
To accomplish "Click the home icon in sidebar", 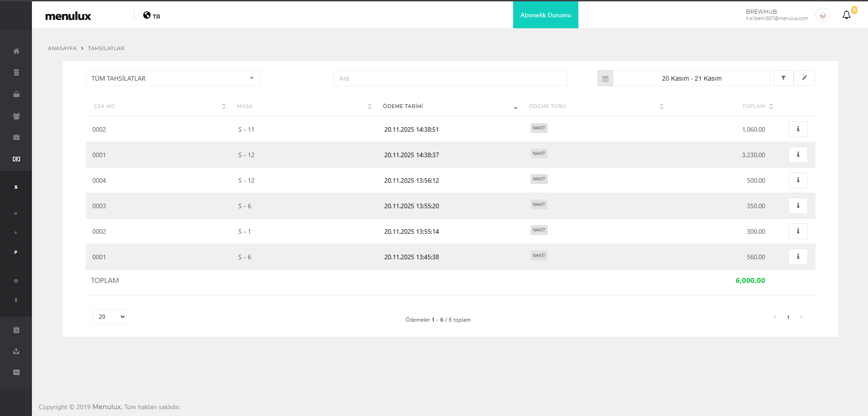I will point(16,51).
